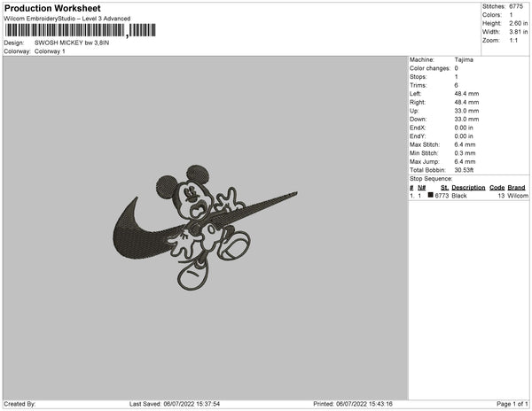The image size is (532, 411).
Task: Click the Trims value 6
Action: (x=457, y=85)
